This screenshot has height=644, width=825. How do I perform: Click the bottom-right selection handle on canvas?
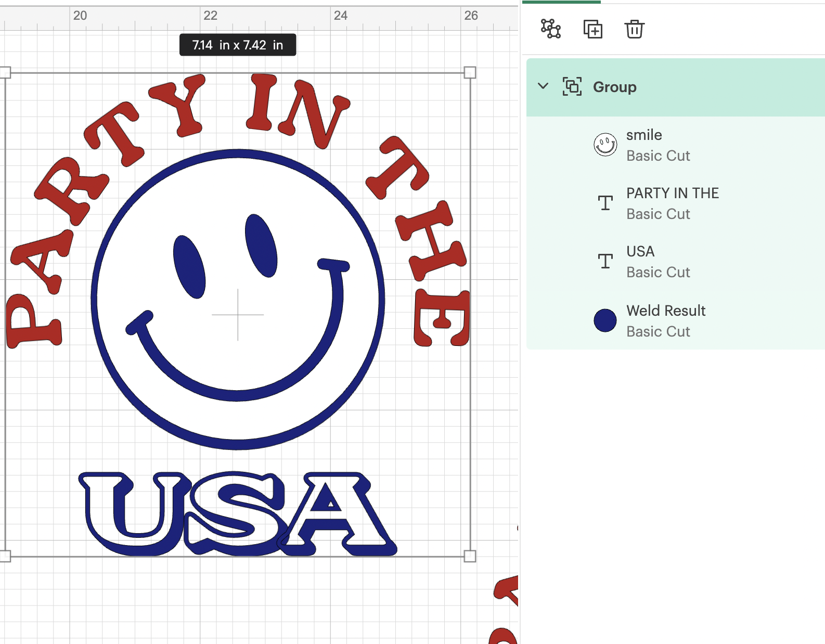(470, 556)
